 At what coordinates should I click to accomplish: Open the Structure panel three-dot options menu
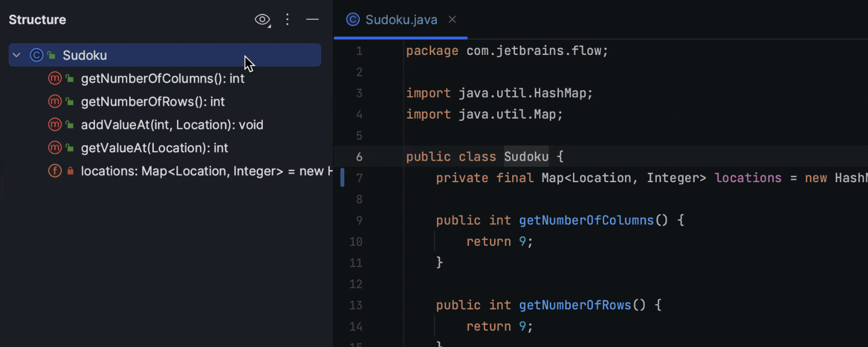pyautogui.click(x=288, y=20)
